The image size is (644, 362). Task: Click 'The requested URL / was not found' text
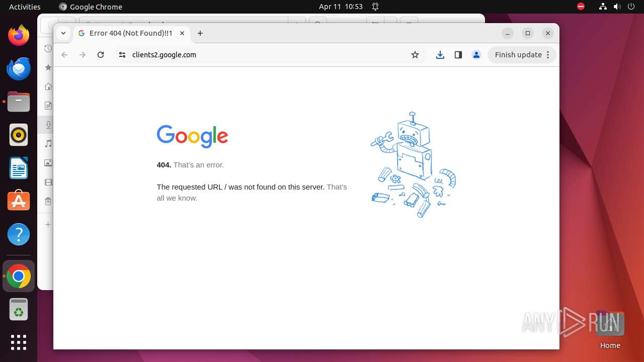(x=240, y=187)
